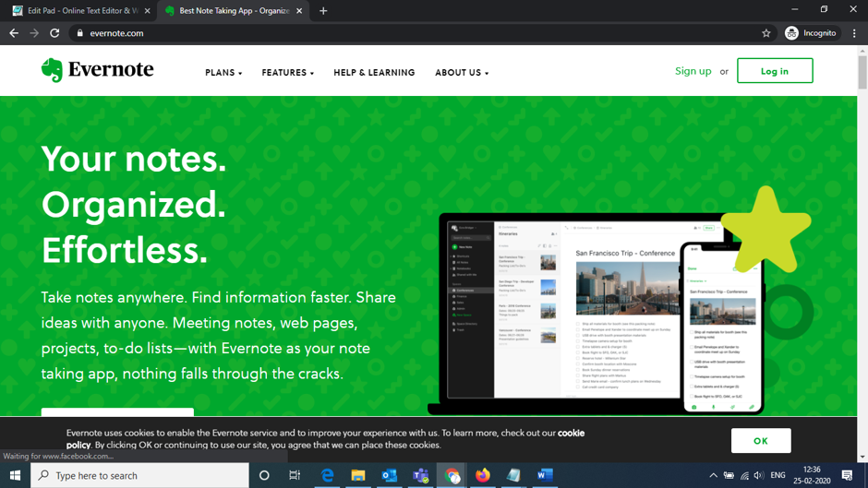Open HELP & LEARNING page

coord(374,73)
